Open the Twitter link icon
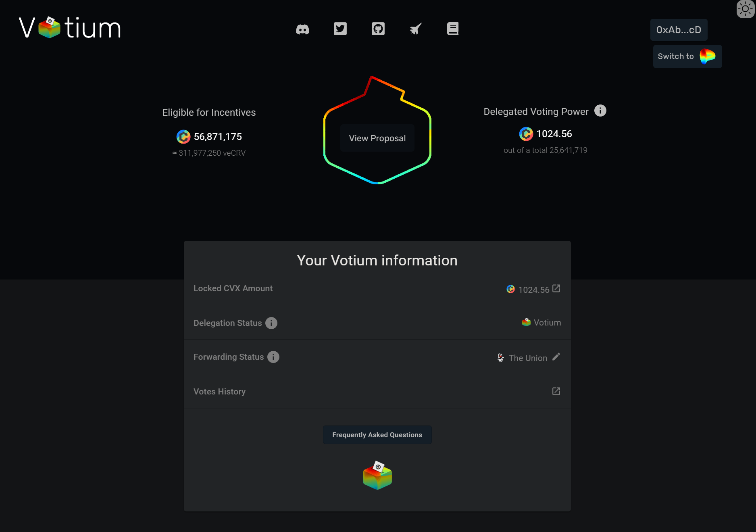Screen dimensions: 756x532 (340, 29)
